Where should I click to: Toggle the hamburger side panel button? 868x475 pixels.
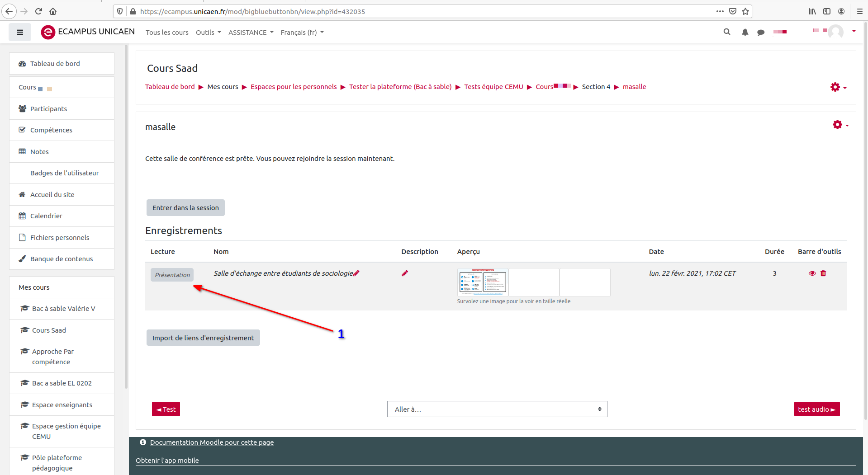(x=20, y=32)
